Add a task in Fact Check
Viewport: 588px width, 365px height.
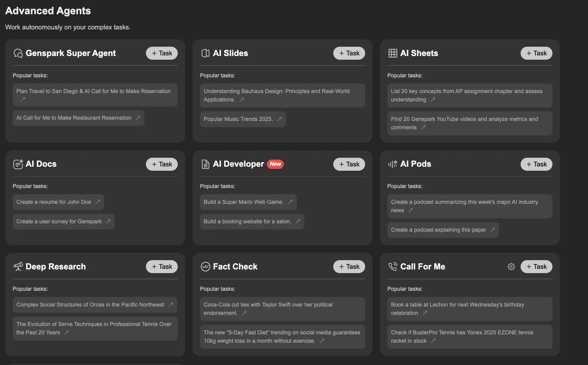[x=349, y=266]
